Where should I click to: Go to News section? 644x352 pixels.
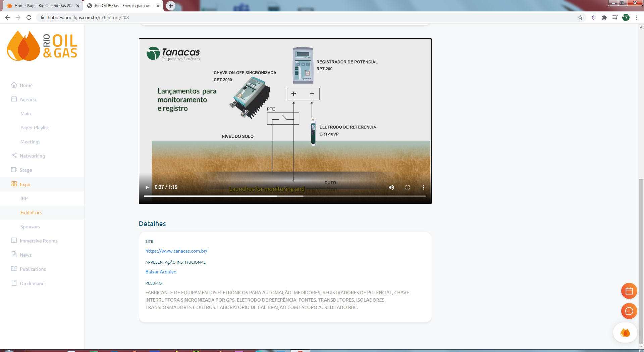[25, 255]
